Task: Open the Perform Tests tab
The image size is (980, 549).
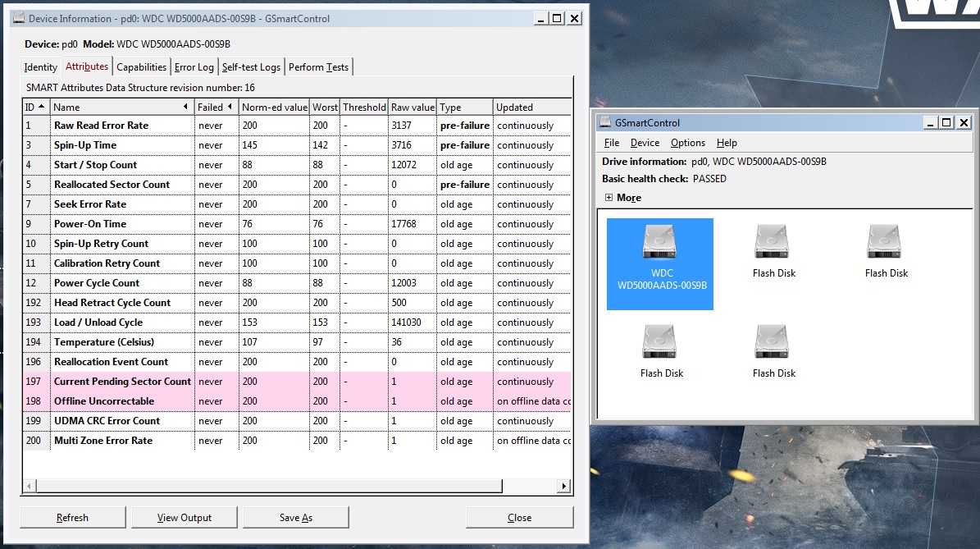Action: 319,67
